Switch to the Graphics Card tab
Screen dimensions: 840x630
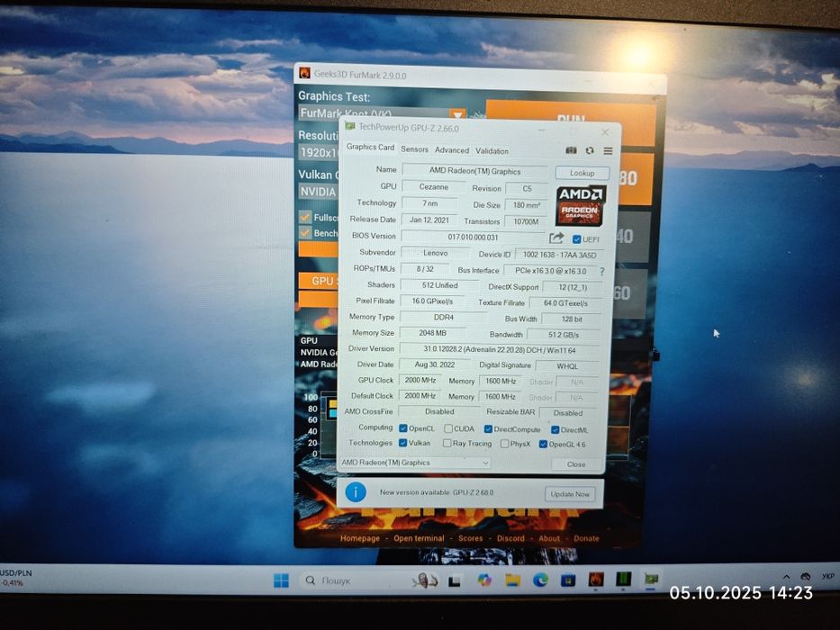pyautogui.click(x=370, y=148)
